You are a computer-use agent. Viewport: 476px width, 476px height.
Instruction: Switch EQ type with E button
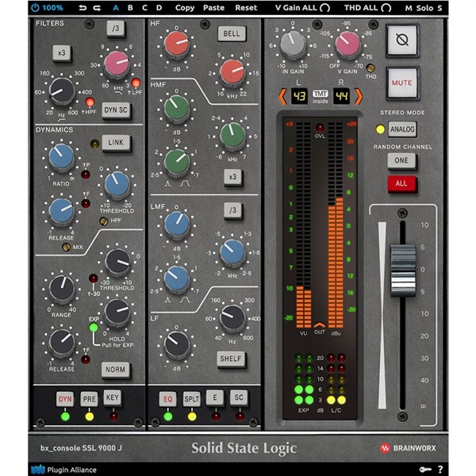pyautogui.click(x=215, y=397)
